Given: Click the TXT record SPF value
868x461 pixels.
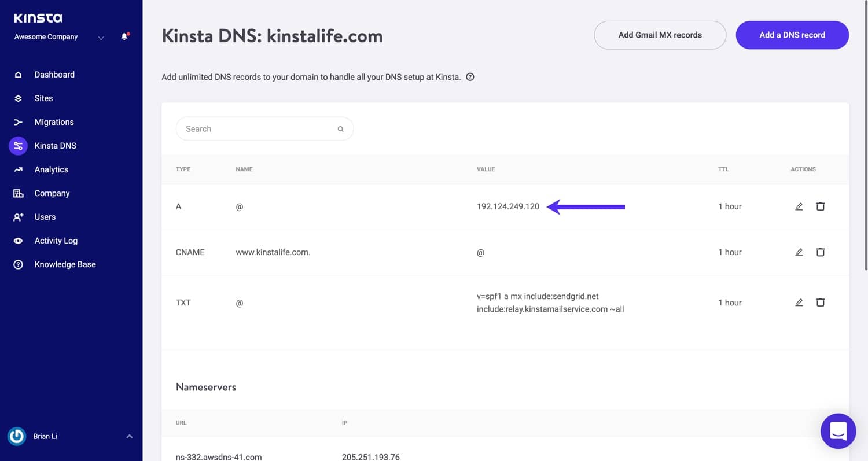Looking at the screenshot, I should click(550, 303).
